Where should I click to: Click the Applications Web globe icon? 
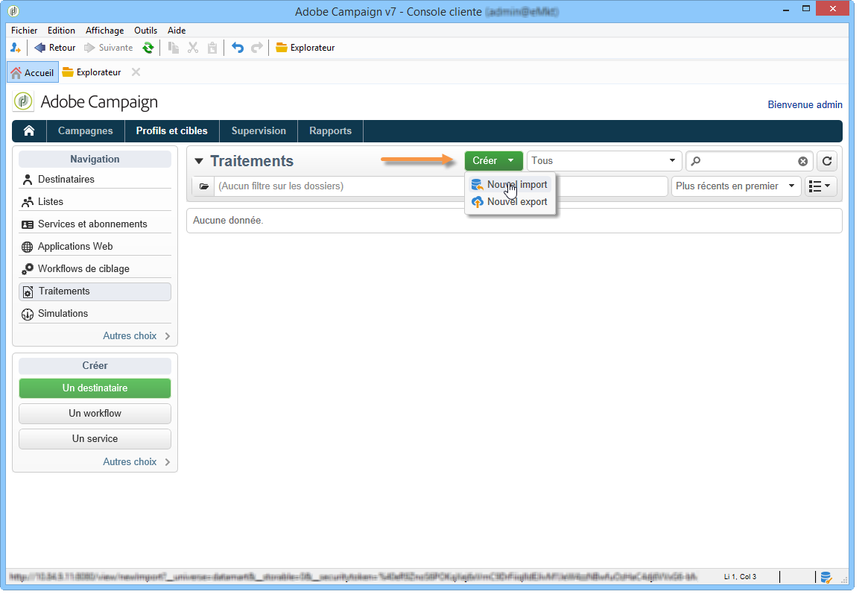point(27,247)
